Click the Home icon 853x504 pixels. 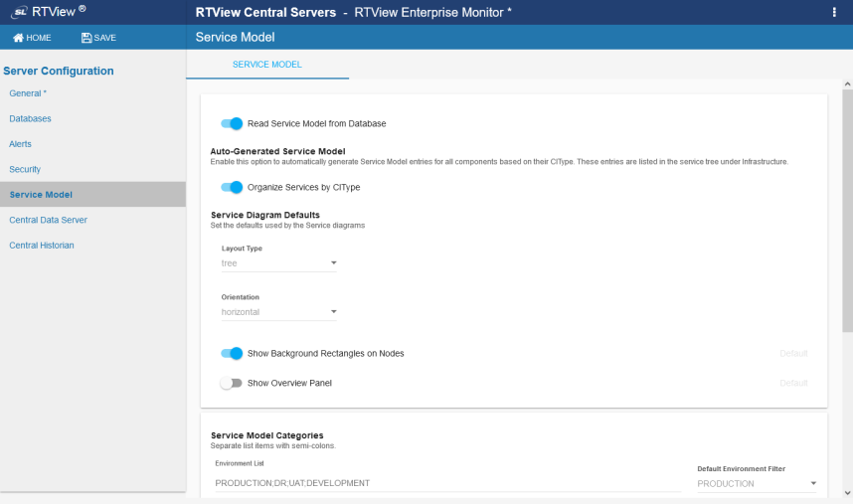point(18,38)
